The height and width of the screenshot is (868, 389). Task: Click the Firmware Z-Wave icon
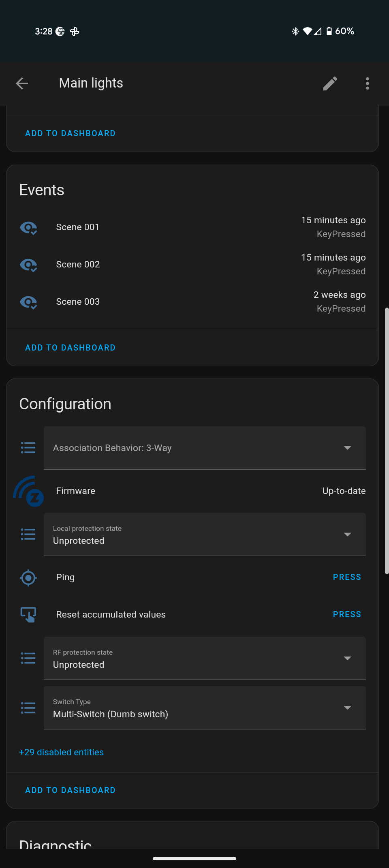(x=28, y=491)
